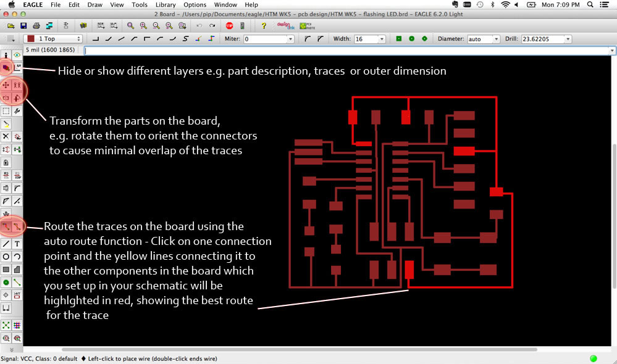The height and width of the screenshot is (364, 617).
Task: Toggle the green circle via shape option
Action: click(x=412, y=38)
